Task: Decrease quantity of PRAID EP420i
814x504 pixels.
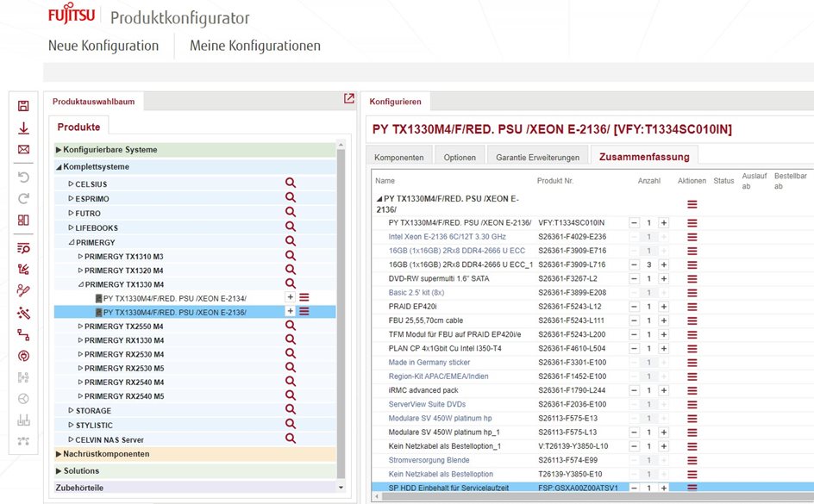Action: pos(635,307)
